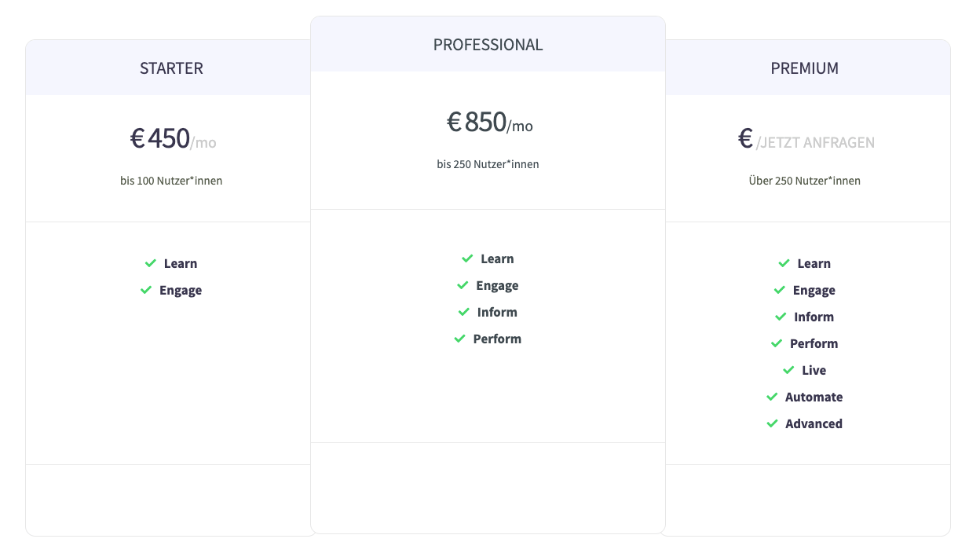The width and height of the screenshot is (980, 557).
Task: Click Learn feature in Professional plan
Action: (x=497, y=259)
